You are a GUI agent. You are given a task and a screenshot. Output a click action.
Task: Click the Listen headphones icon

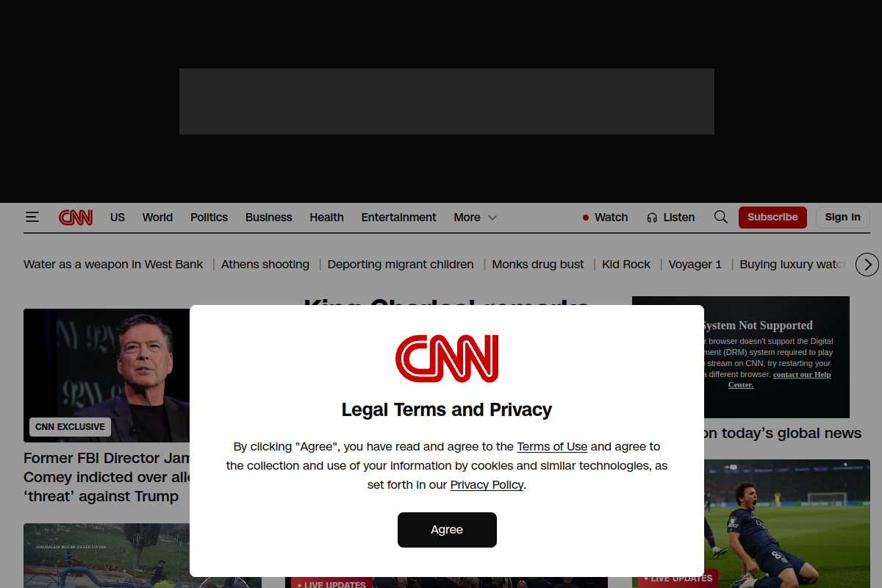[652, 218]
